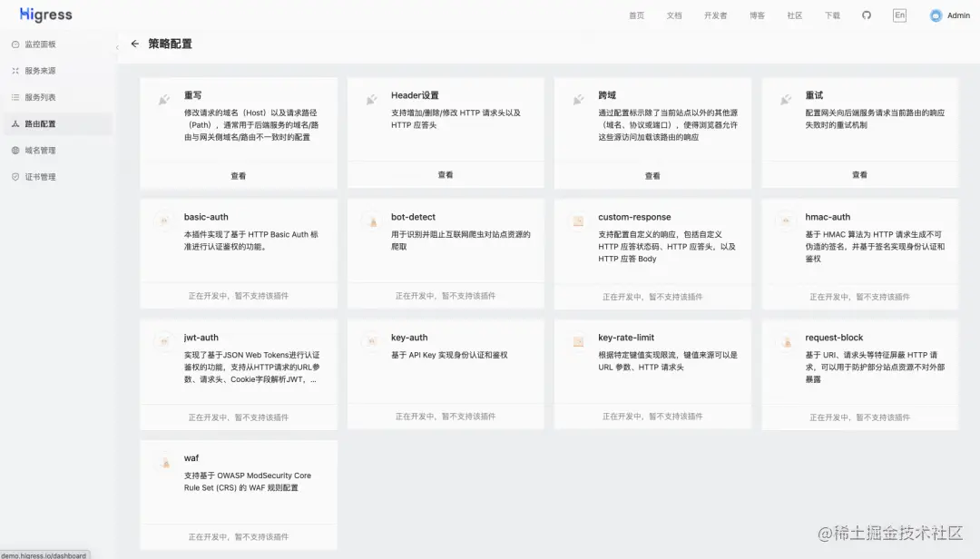Click the custom-response card title
Image resolution: width=980 pixels, height=559 pixels.
click(x=634, y=217)
